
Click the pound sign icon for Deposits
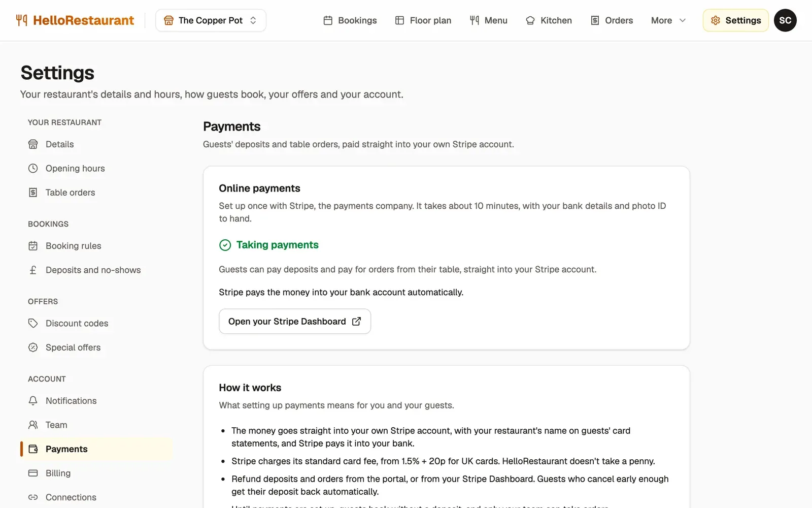[33, 270]
